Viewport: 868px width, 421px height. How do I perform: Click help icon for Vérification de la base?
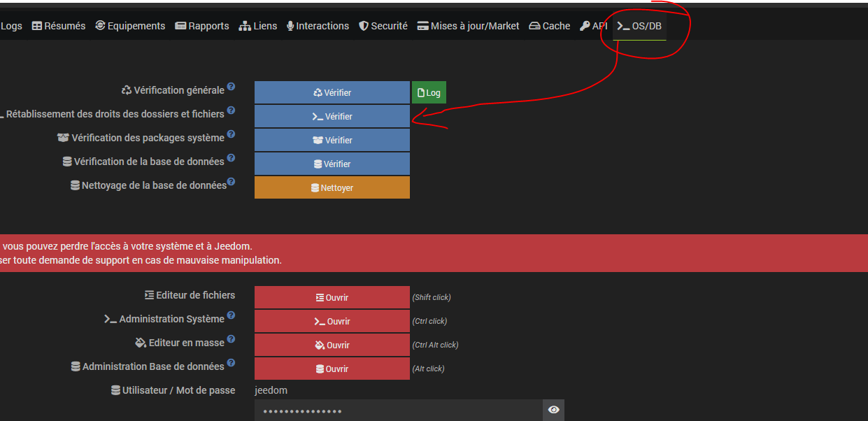pos(231,158)
